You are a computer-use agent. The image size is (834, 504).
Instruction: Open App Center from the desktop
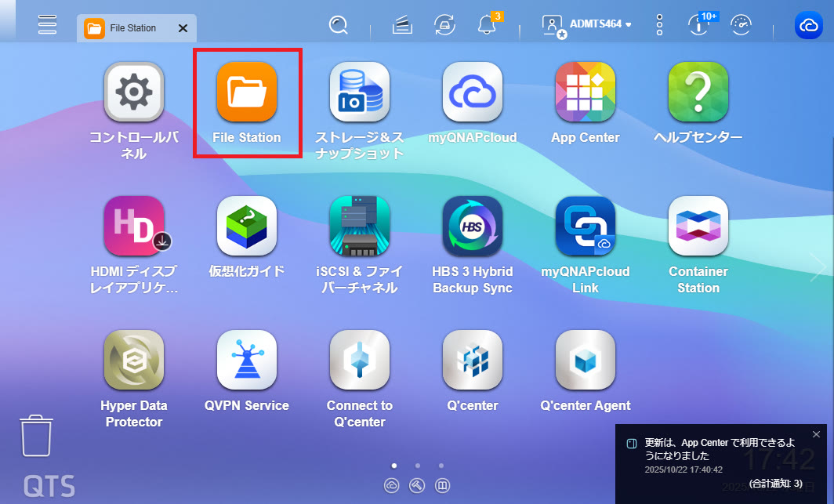(x=585, y=92)
